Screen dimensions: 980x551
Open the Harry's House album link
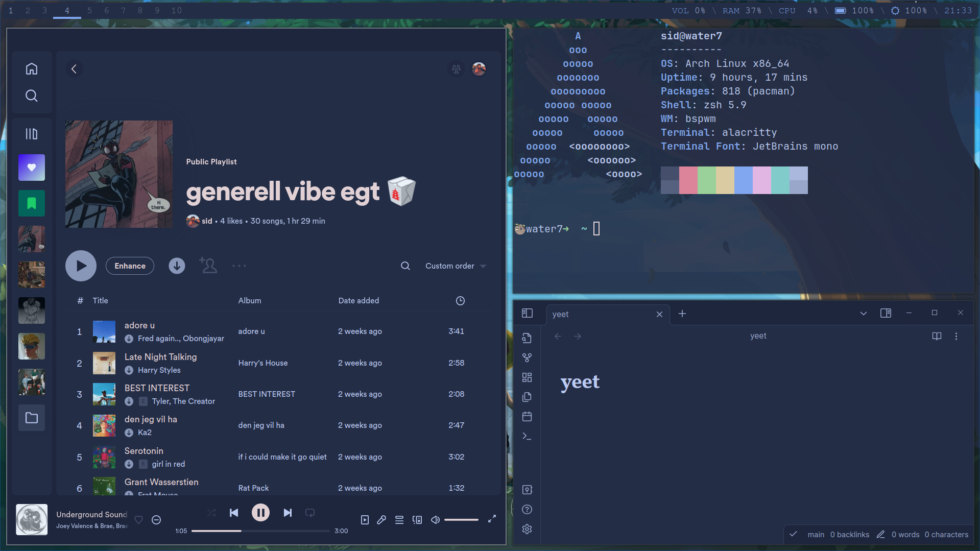[262, 363]
